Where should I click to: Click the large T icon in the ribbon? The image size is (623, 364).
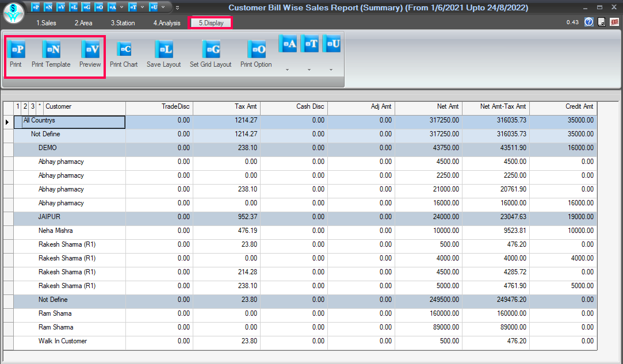[x=310, y=44]
